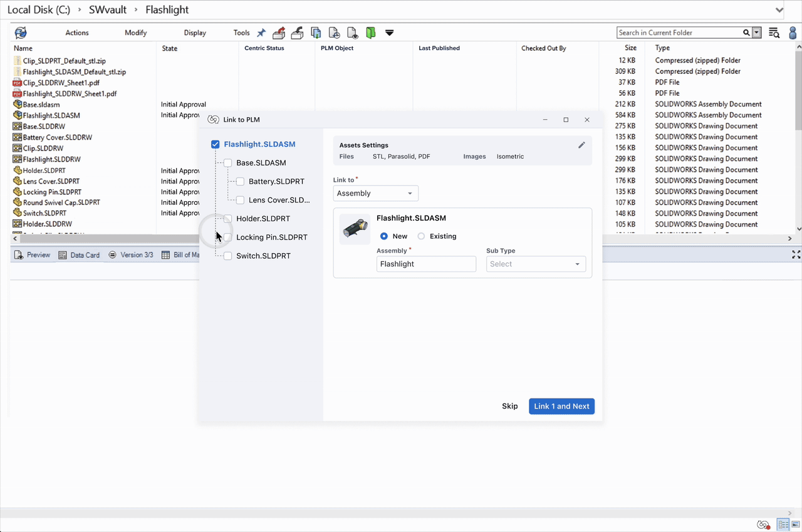Check the Lens Cover.SLD... checkbox
802x532 pixels.
[x=241, y=201]
